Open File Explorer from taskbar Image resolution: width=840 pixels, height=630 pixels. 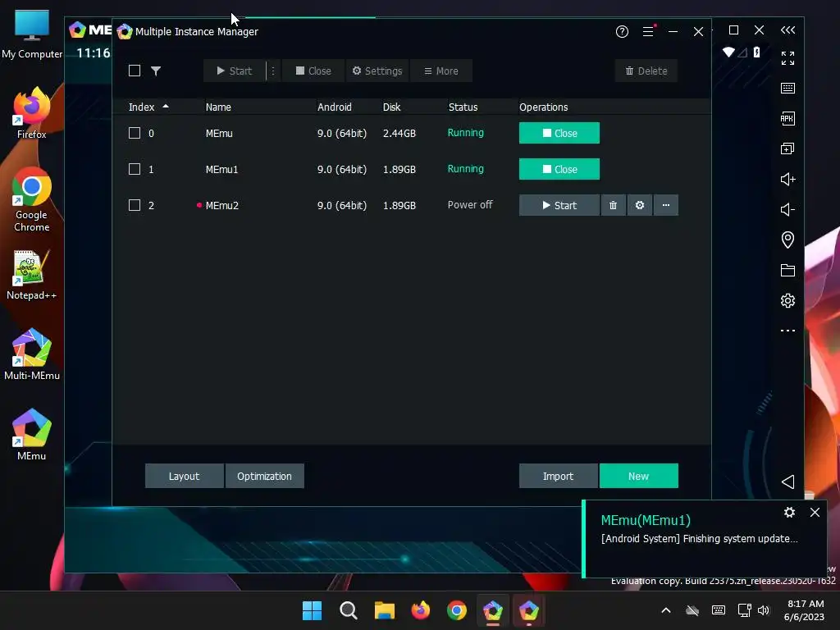[x=385, y=610]
